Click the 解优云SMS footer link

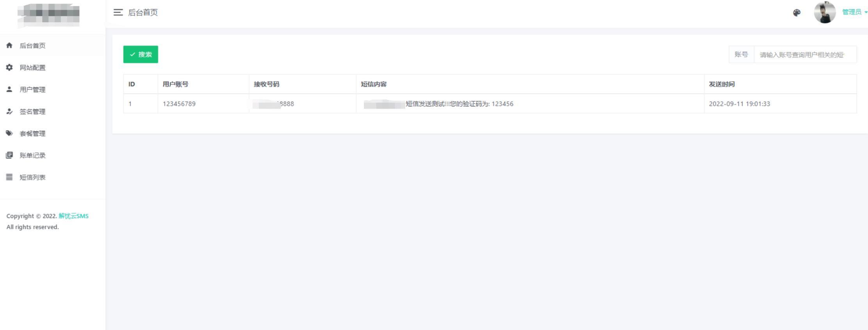[x=73, y=216]
